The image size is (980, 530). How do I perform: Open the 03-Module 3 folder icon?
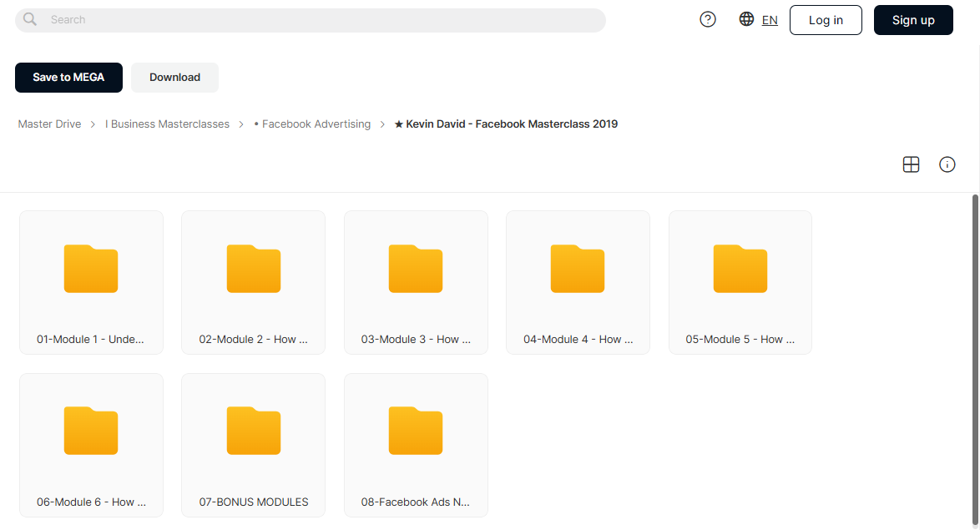point(416,269)
